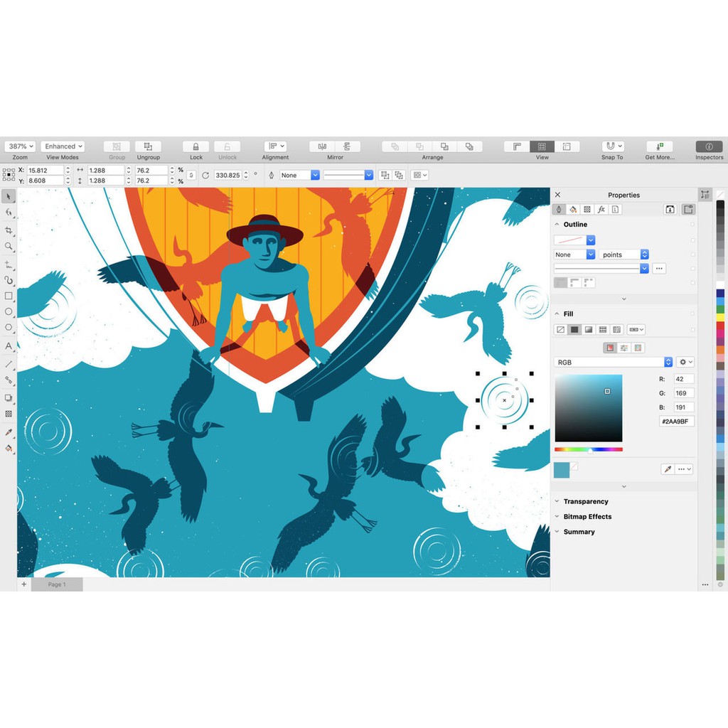Click the Get More toolbar icon
Screen dimensions: 728x728
pos(660,146)
